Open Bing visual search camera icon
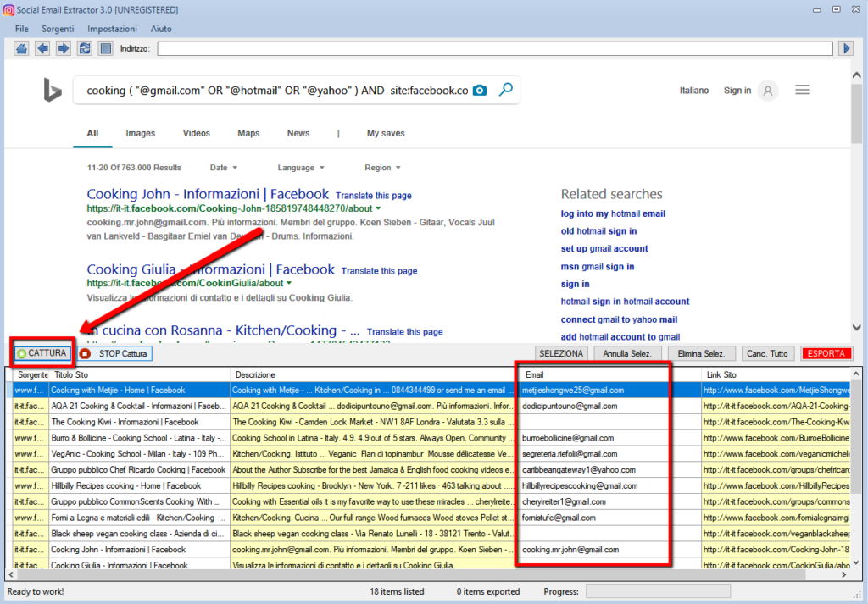This screenshot has height=604, width=868. pos(480,90)
